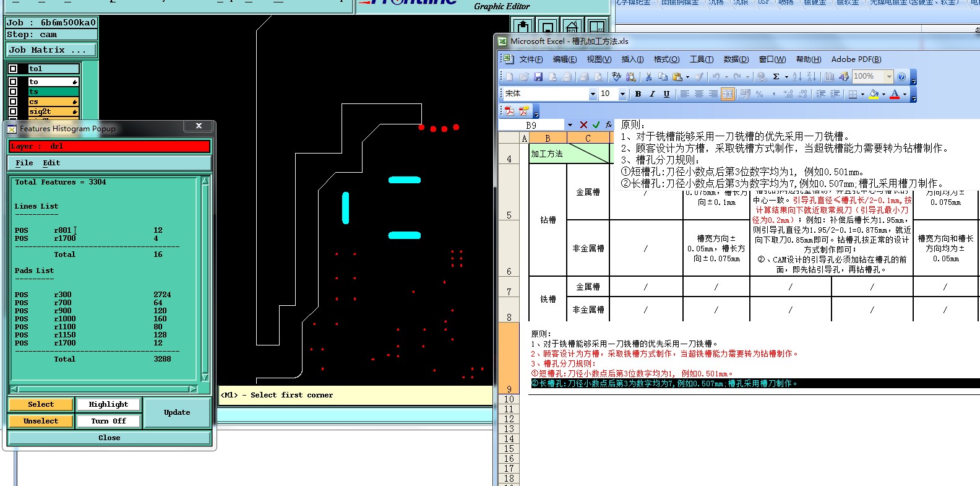
Task: Click the Paste clipboard icon in Excel
Action: coord(677,77)
